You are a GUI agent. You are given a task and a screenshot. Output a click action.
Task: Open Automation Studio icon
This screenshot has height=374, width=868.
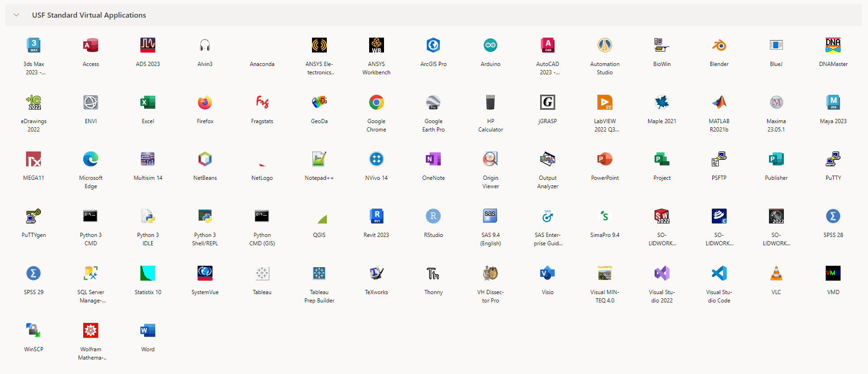605,45
